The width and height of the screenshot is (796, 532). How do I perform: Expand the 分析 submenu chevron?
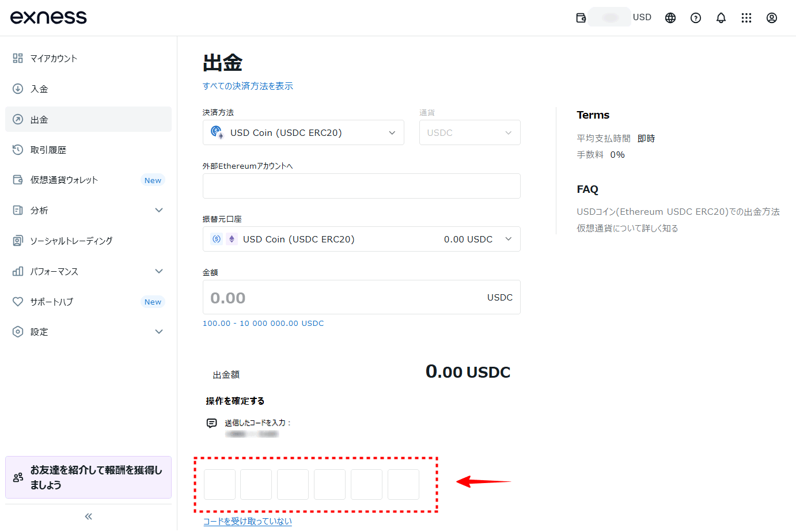[159, 210]
